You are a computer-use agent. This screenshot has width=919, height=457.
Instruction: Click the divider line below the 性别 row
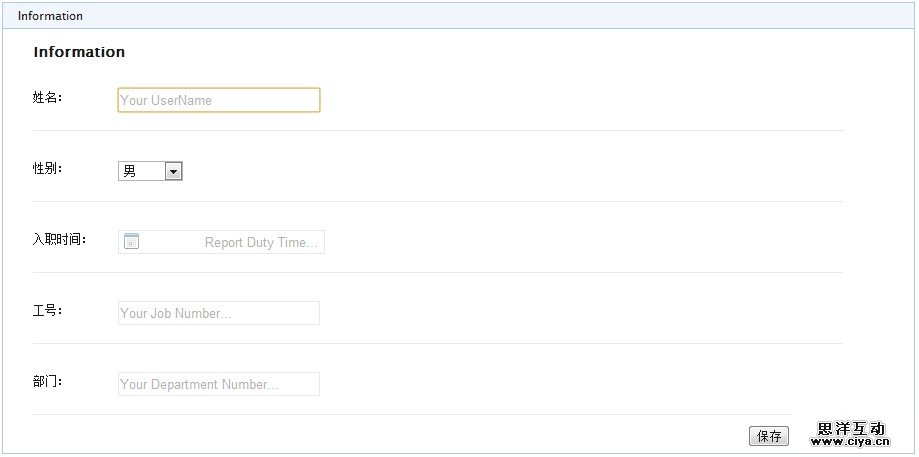(x=437, y=201)
